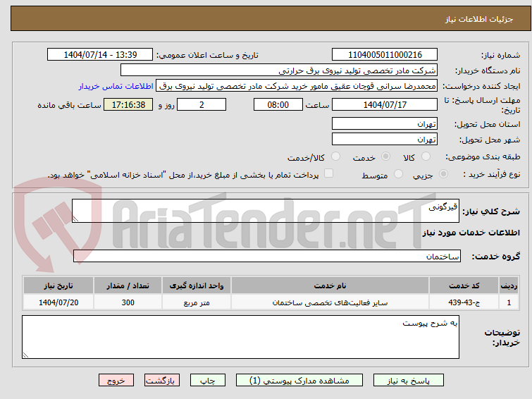
Task: Click the announcement date field 1404/07/14 - 13:39
Action: 100,55
